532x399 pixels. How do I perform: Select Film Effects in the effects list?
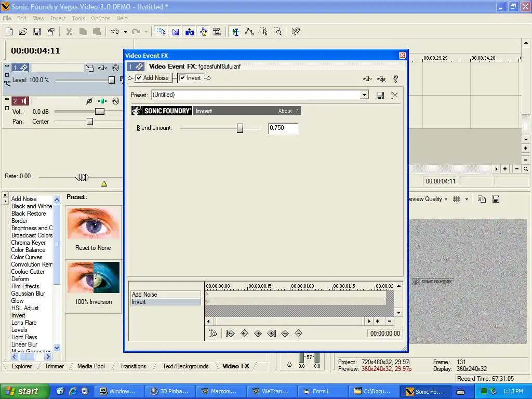(x=25, y=286)
